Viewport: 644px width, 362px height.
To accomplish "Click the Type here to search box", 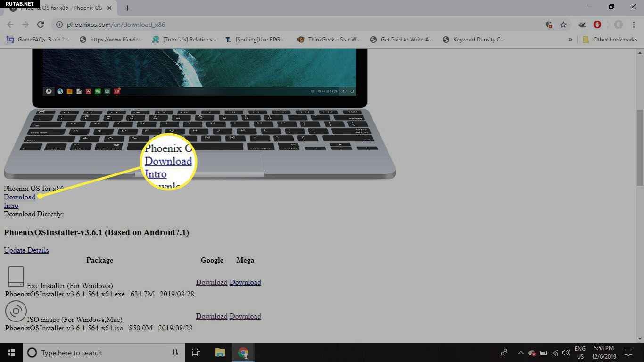I will click(x=104, y=353).
